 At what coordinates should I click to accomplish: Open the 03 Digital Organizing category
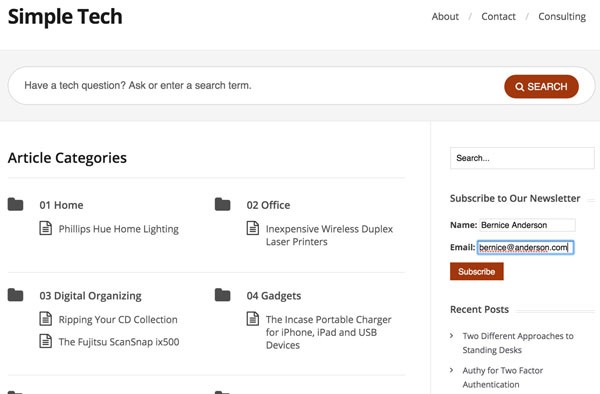click(x=90, y=296)
